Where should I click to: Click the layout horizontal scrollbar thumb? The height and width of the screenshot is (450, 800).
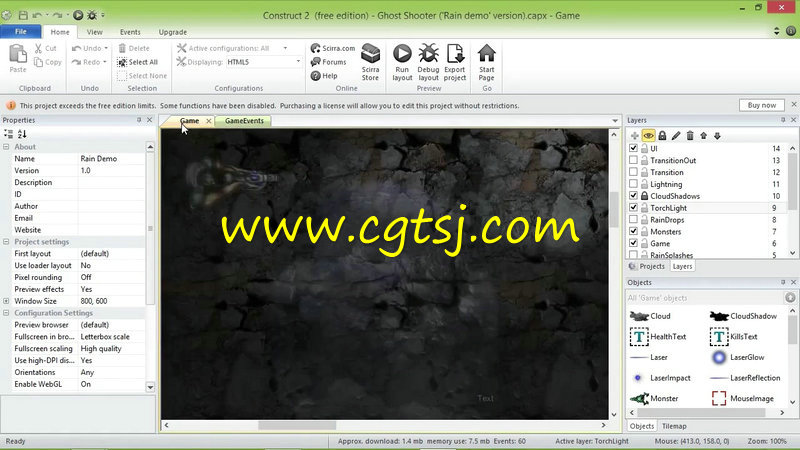[297, 425]
